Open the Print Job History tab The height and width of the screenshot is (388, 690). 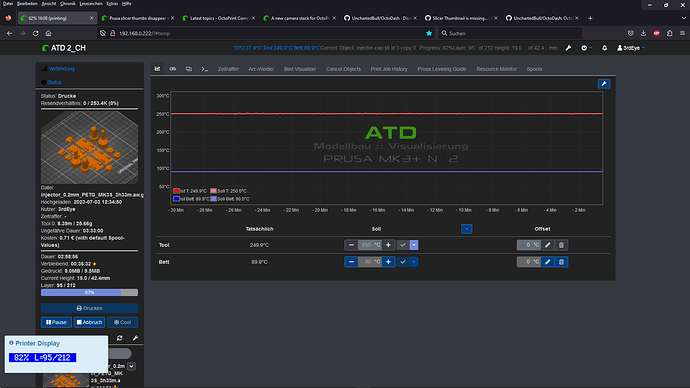pyautogui.click(x=389, y=69)
